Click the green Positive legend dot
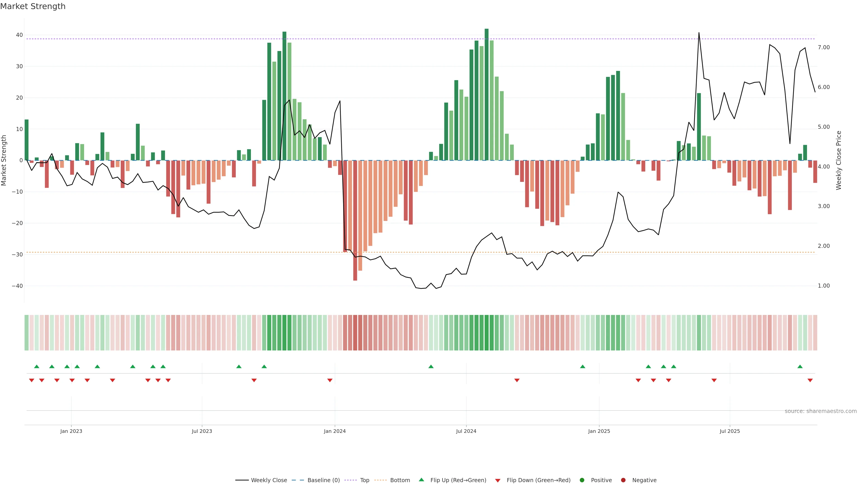 pos(582,480)
